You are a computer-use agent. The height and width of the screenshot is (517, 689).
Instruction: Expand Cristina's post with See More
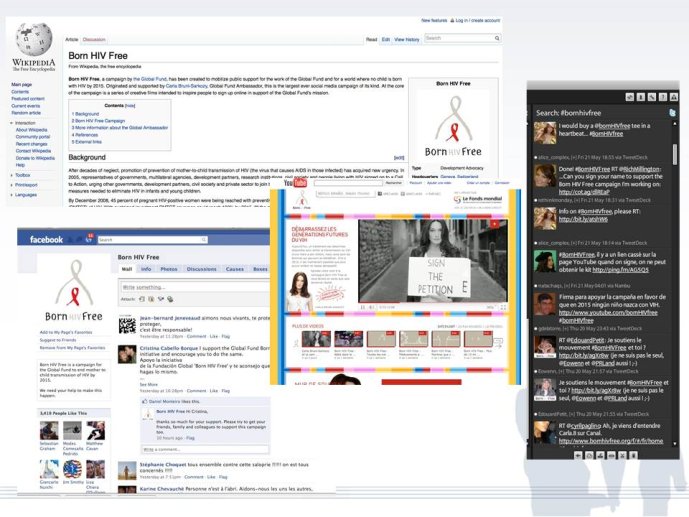click(149, 384)
